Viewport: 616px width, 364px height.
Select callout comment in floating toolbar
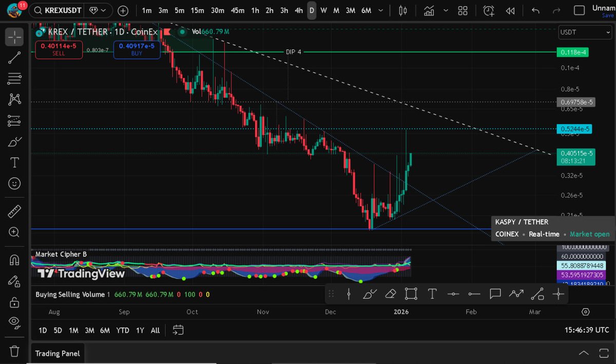495,294
